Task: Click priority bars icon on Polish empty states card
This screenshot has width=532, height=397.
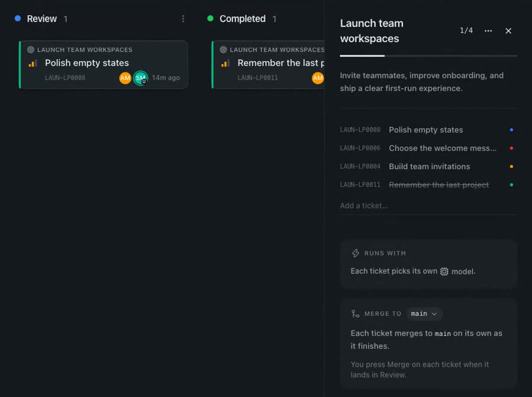Action: 33,64
